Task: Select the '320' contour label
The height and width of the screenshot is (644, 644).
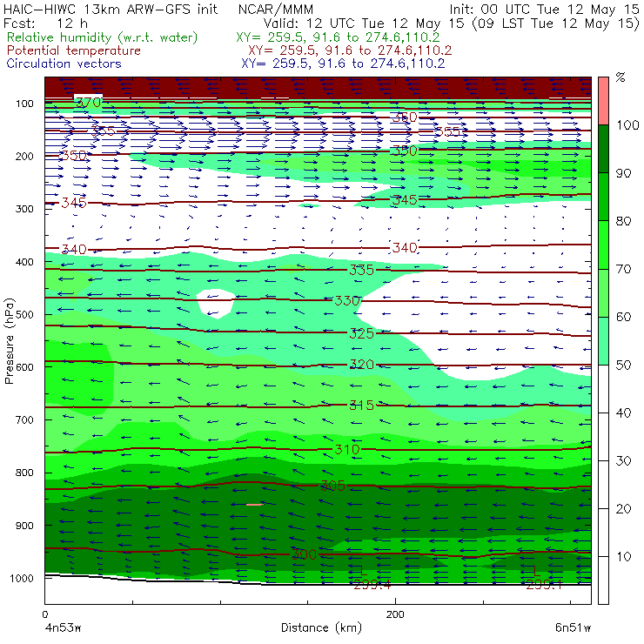Action: pyautogui.click(x=361, y=365)
